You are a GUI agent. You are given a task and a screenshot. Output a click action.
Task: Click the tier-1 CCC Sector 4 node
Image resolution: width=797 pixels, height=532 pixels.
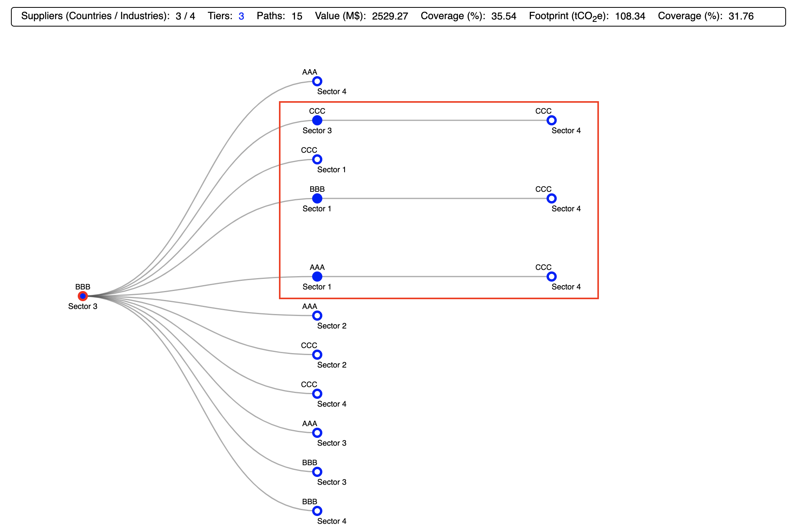click(317, 394)
